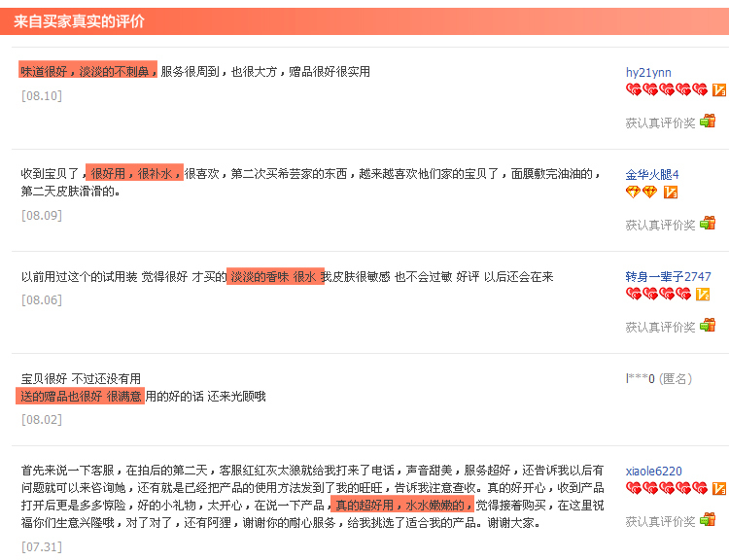The image size is (729, 560).
Task: Click 金华火腿4's two-diamond credit rating
Action: click(642, 192)
